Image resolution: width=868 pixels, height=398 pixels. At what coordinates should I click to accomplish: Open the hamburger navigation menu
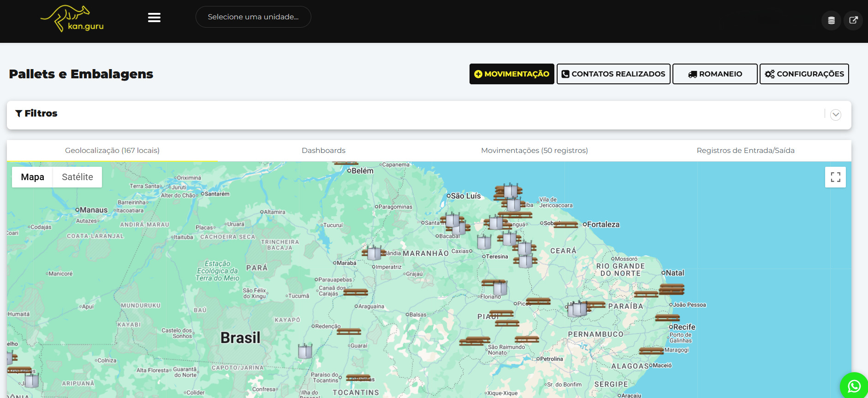(x=154, y=18)
